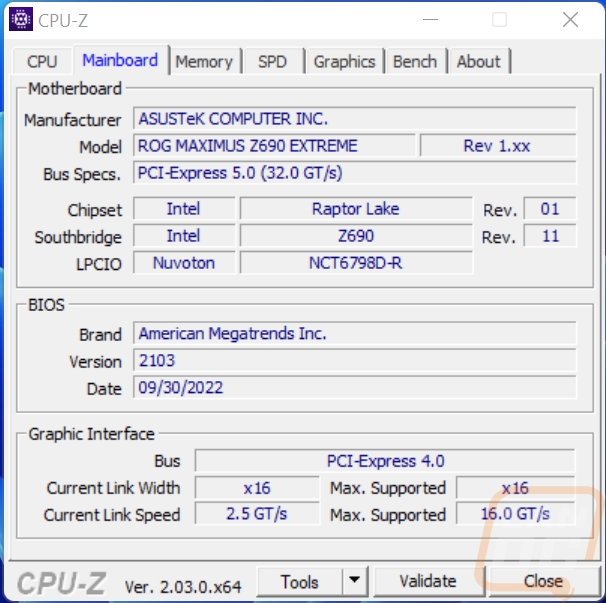Click the Rev 1.xx field
Image resolution: width=606 pixels, height=603 pixels.
[498, 146]
